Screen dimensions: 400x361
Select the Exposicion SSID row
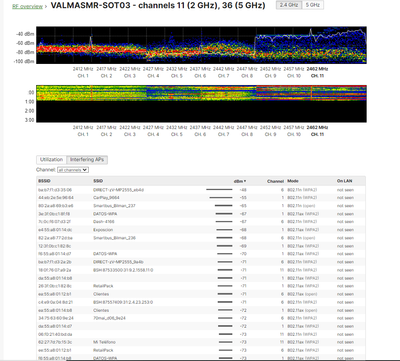201,230
